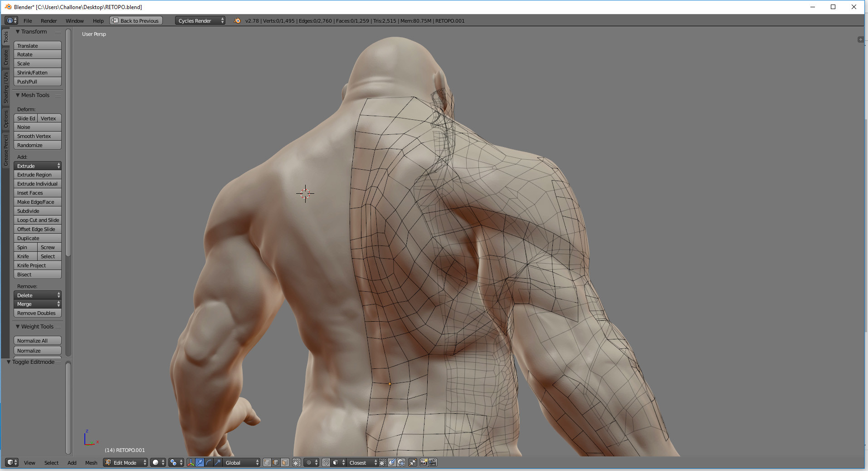Open the 3D view's Select menu
The image size is (868, 471).
pos(51,463)
